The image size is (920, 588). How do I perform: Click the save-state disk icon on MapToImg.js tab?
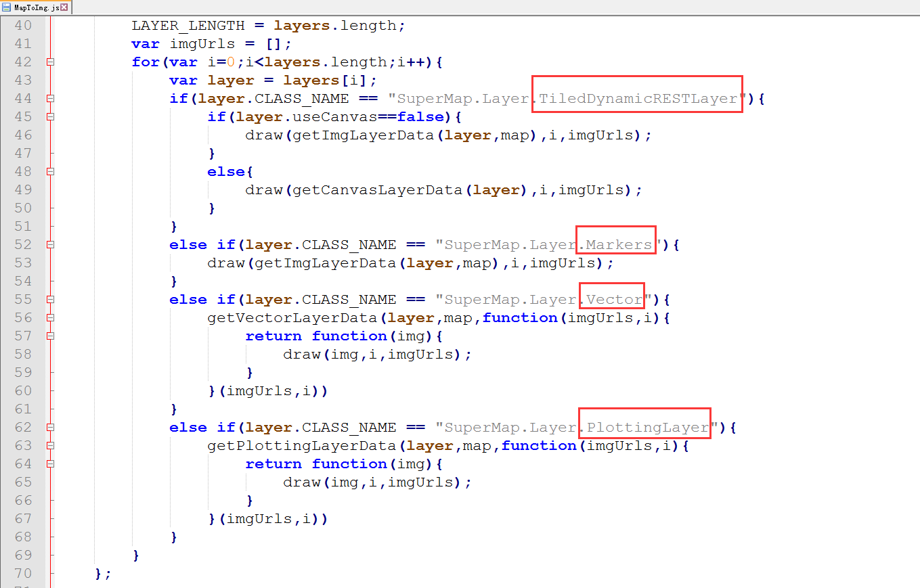click(x=7, y=7)
